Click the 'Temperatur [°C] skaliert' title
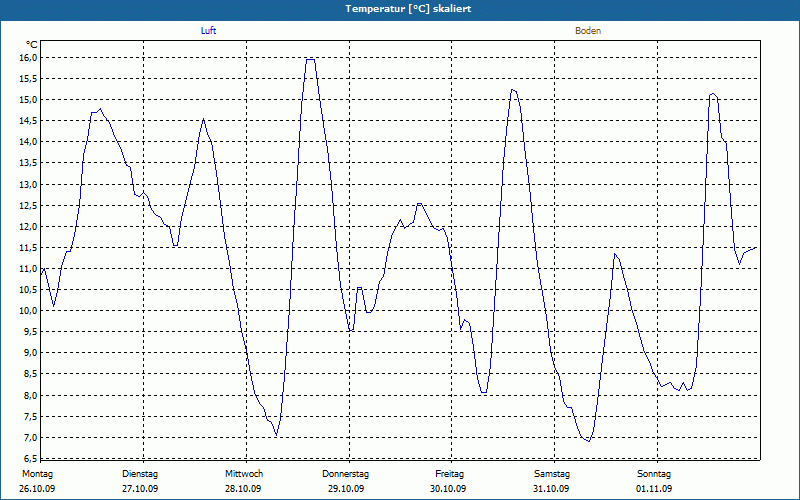Image resolution: width=800 pixels, height=500 pixels. [x=408, y=9]
